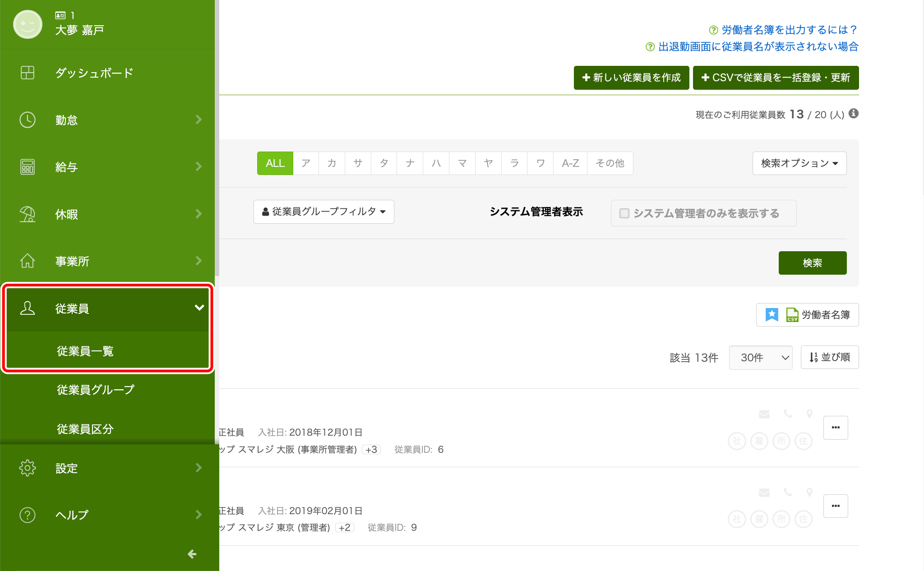Click info icon beside employee count
924x571 pixels.
(853, 114)
